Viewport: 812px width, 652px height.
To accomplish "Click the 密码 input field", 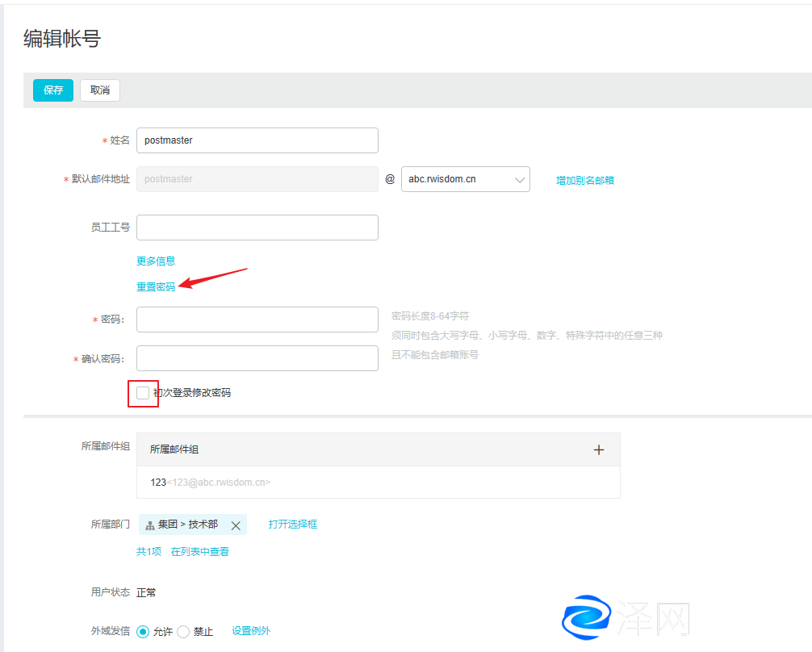I will pyautogui.click(x=257, y=320).
